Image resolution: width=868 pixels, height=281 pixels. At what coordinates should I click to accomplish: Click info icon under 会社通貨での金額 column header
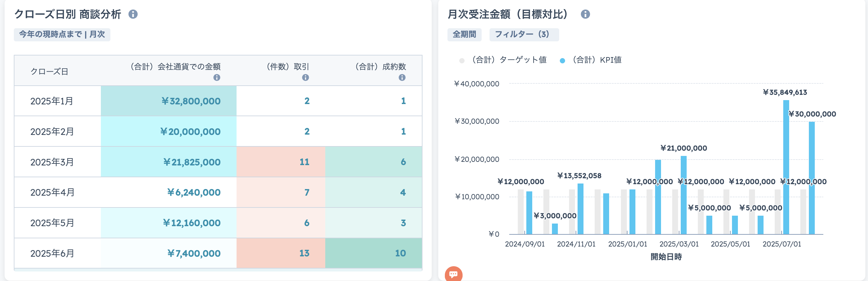(217, 78)
